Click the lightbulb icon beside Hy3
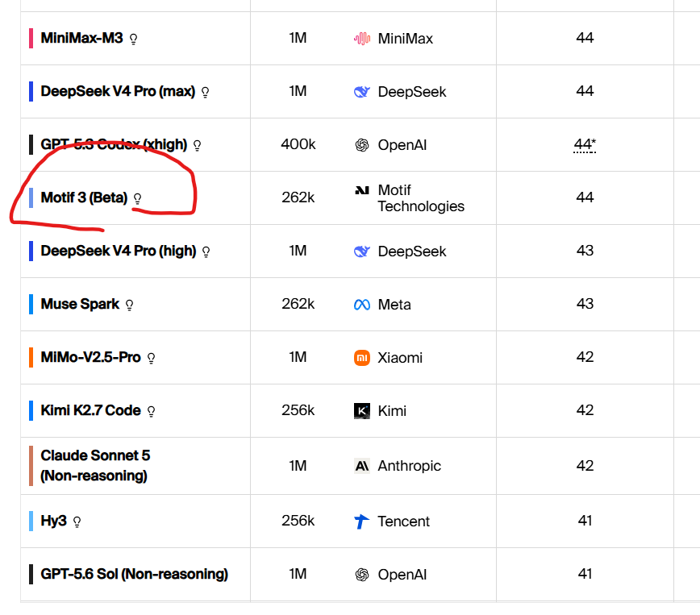The height and width of the screenshot is (615, 700). coord(77,522)
